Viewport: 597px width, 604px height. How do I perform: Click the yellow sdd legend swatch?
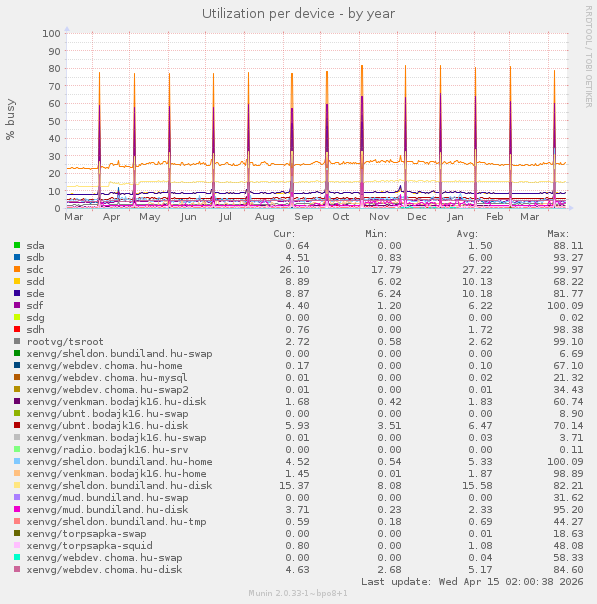click(17, 281)
